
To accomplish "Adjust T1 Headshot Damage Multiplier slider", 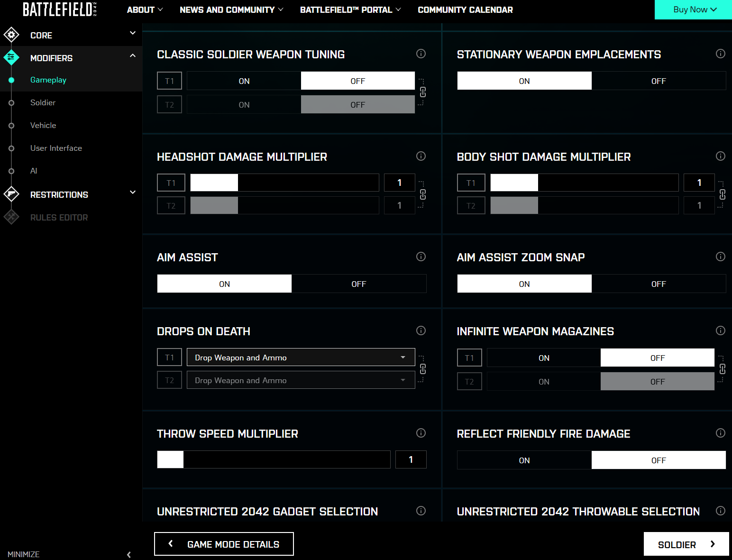I will 284,183.
